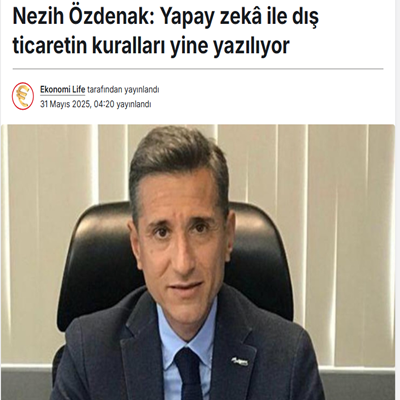Open the Ekonomi Life publisher link
400x400 pixels.
pos(63,89)
